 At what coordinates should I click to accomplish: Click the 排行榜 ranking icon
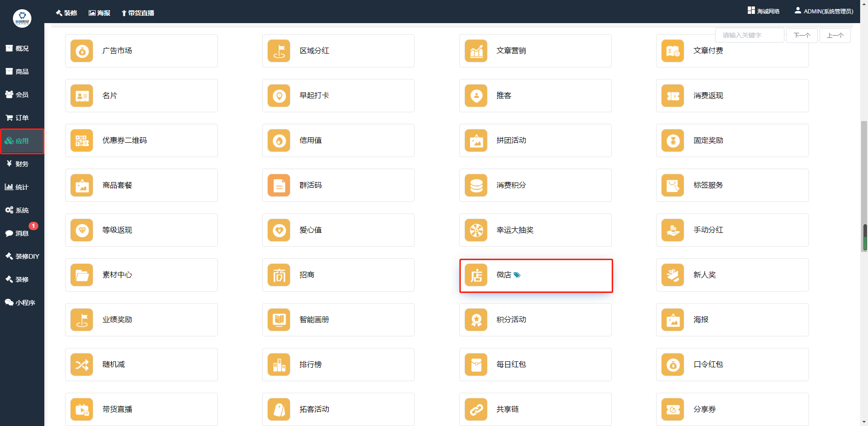[x=279, y=365]
